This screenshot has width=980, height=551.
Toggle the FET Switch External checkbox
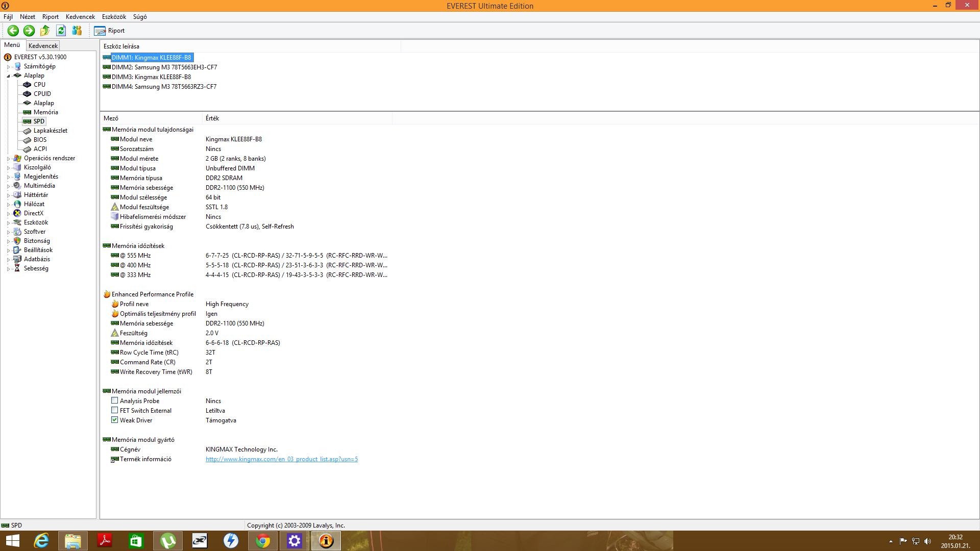(x=115, y=411)
